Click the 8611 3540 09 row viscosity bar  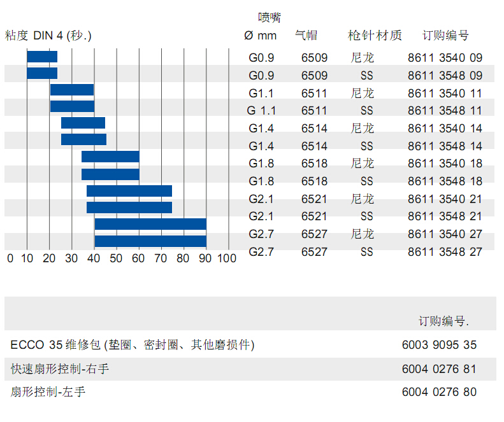42,57
